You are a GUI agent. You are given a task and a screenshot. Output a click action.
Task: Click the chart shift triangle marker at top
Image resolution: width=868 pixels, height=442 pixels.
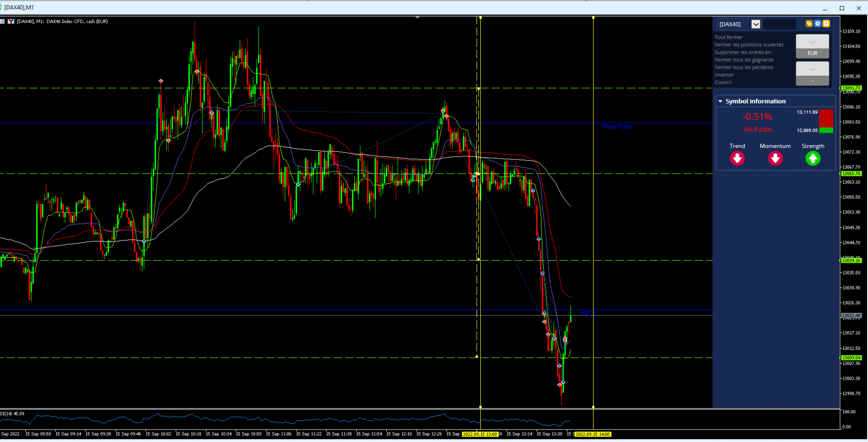tap(418, 17)
